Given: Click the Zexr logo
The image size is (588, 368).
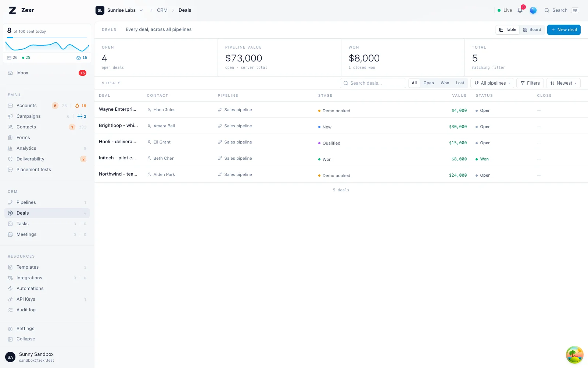Looking at the screenshot, I should [x=21, y=10].
